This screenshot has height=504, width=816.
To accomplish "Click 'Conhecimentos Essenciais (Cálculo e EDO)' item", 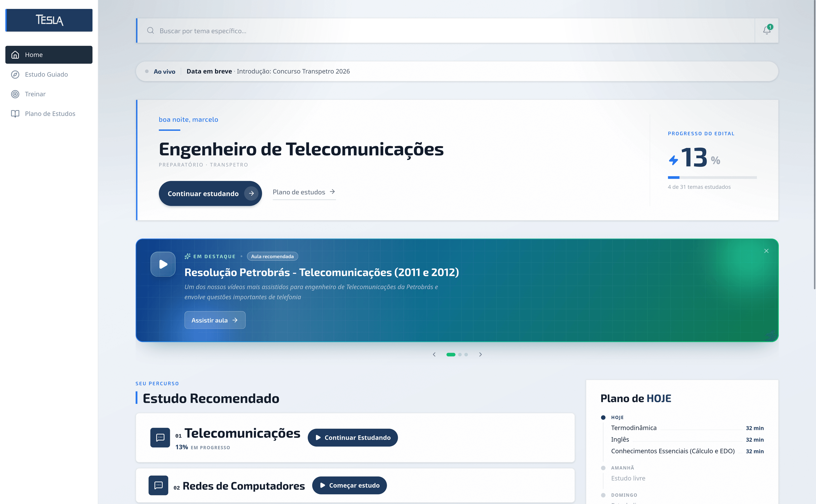I will (x=673, y=451).
